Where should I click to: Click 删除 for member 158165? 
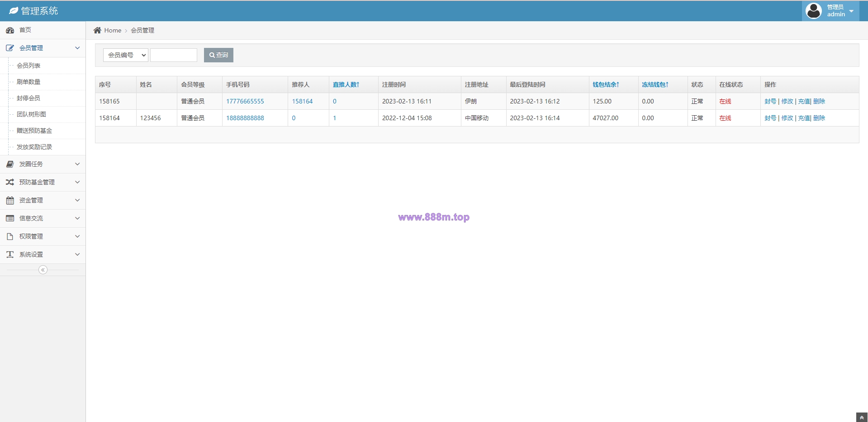point(819,101)
